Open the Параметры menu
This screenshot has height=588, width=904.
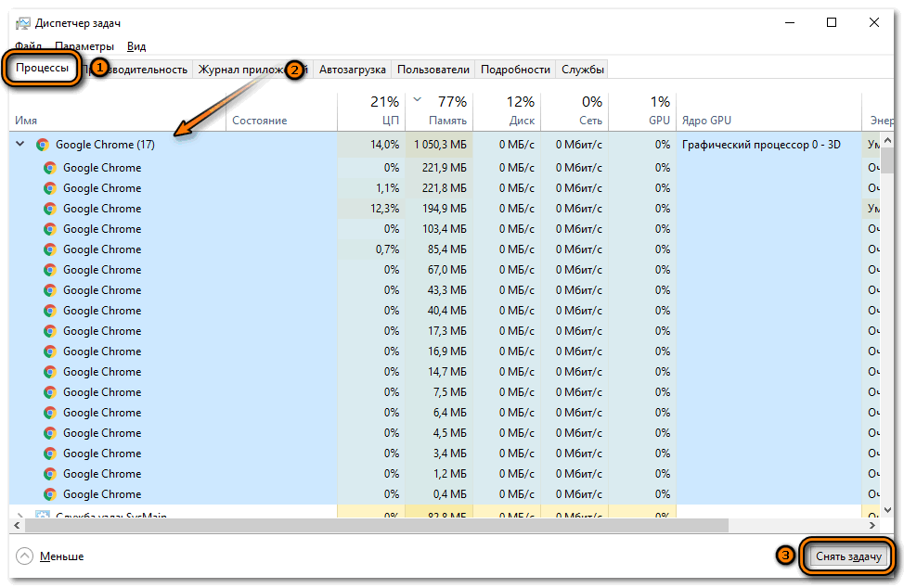point(84,46)
